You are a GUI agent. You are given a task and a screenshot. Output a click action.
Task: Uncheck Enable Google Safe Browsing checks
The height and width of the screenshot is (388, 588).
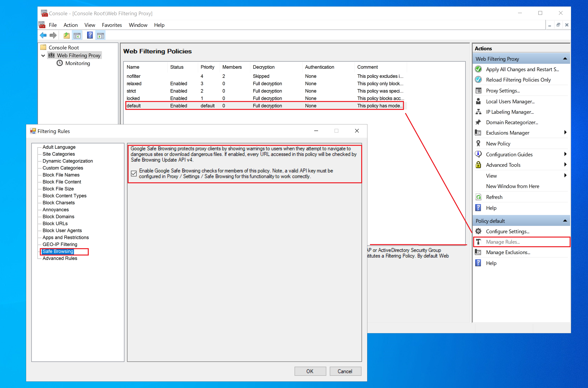134,173
